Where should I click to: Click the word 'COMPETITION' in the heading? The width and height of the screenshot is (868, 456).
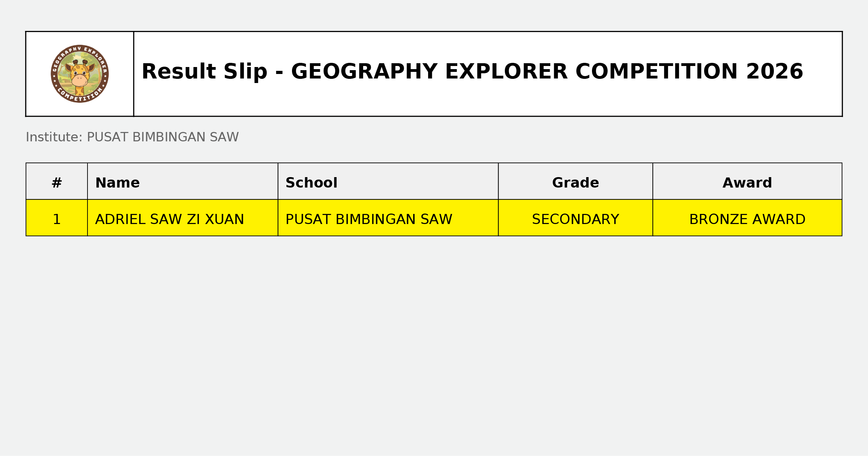[656, 72]
